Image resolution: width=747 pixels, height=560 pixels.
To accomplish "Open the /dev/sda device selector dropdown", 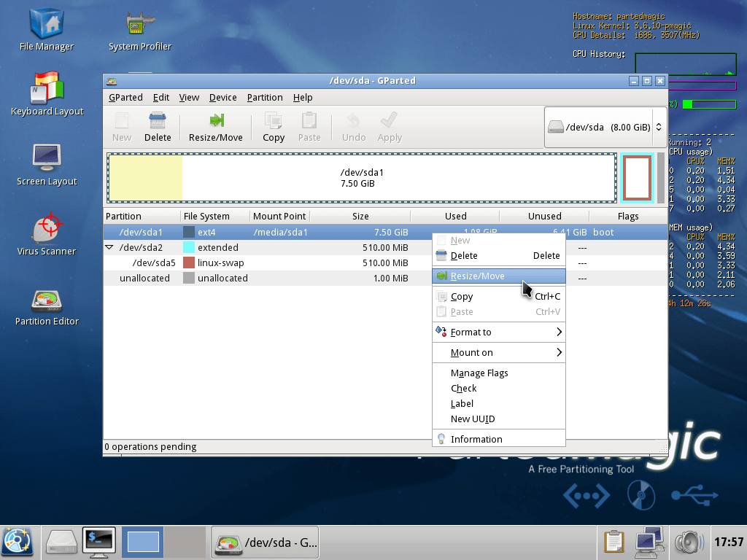I will tap(604, 127).
